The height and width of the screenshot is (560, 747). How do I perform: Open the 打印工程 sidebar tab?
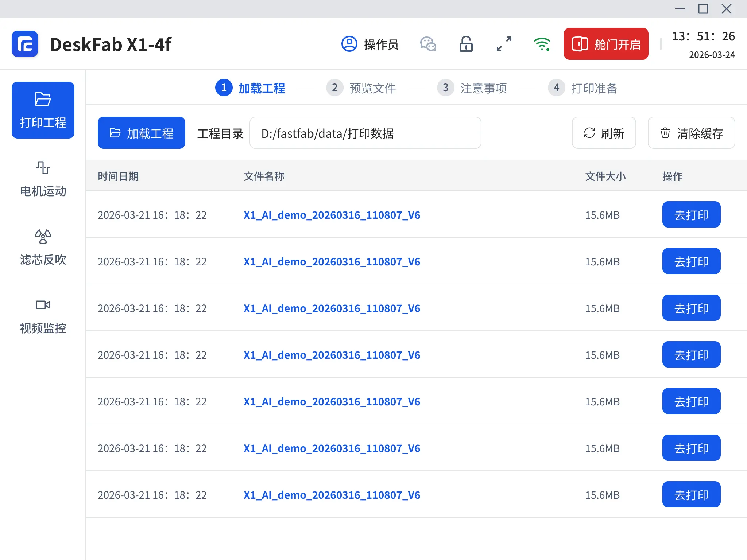[x=43, y=110]
